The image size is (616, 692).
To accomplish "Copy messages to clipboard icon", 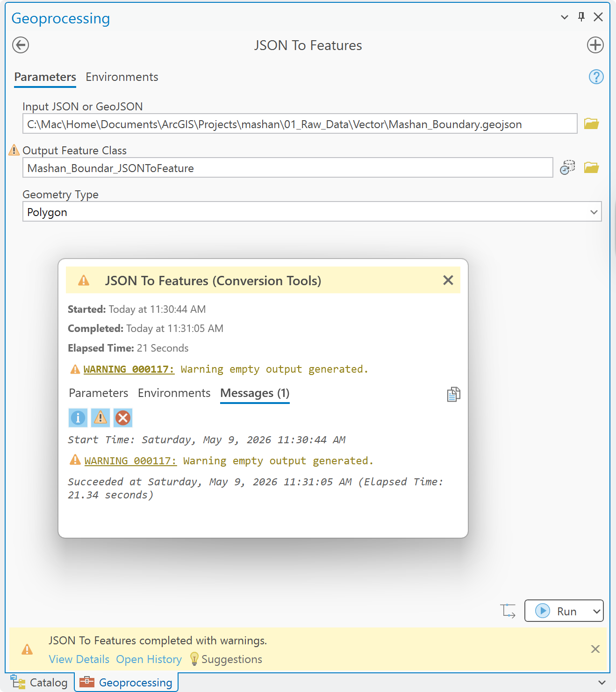I will click(453, 394).
